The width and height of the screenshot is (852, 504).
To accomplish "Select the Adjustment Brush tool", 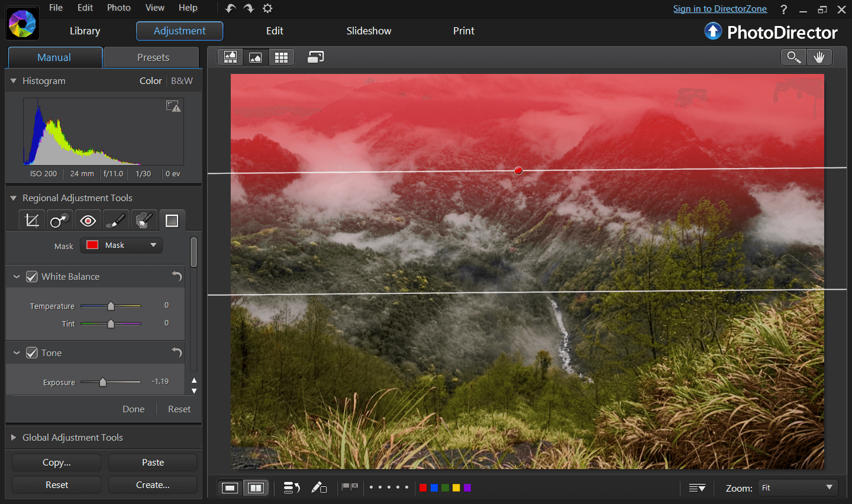I will tap(116, 221).
